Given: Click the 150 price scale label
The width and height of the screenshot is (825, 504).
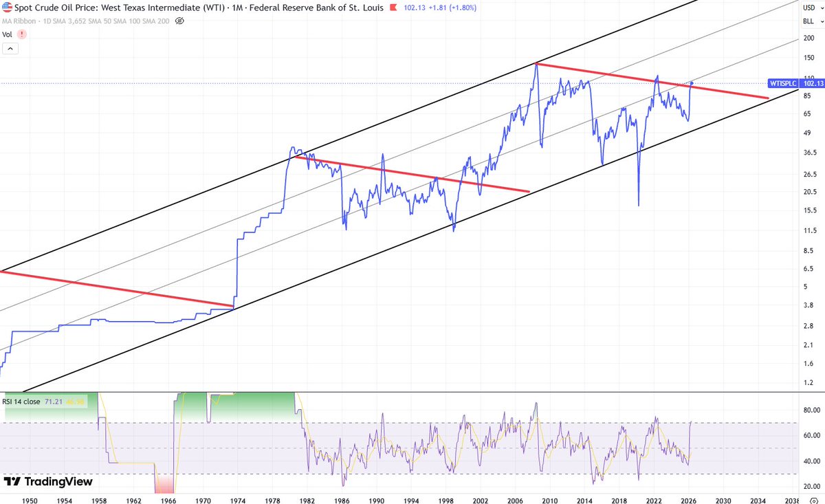Looking at the screenshot, I should click(x=809, y=58).
